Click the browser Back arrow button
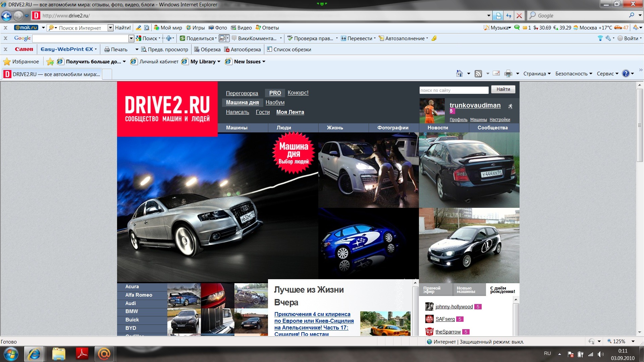 (6, 16)
